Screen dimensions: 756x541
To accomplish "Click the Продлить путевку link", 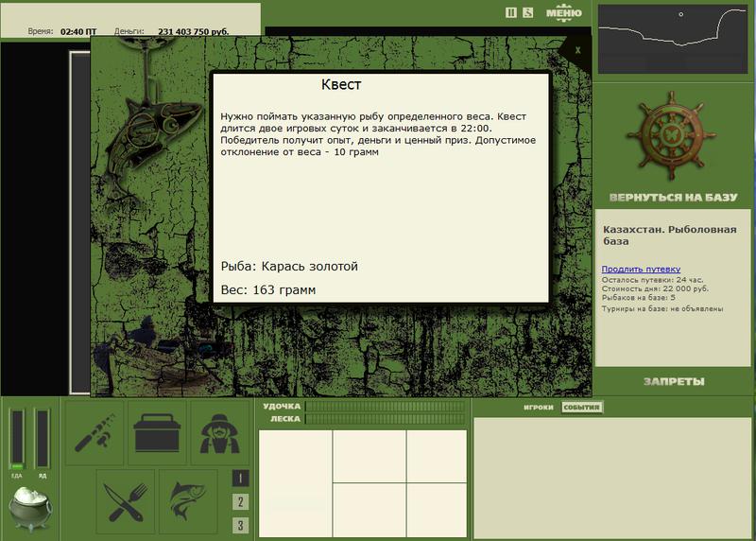I will [x=641, y=270].
